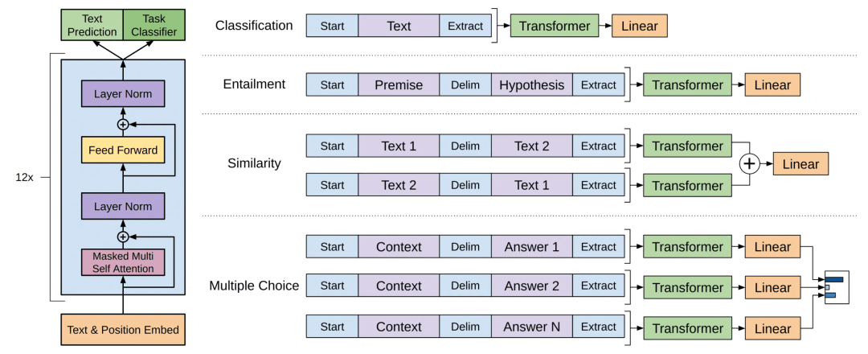Click the Feed Forward block
Screen dimensions: 868x354
click(123, 150)
